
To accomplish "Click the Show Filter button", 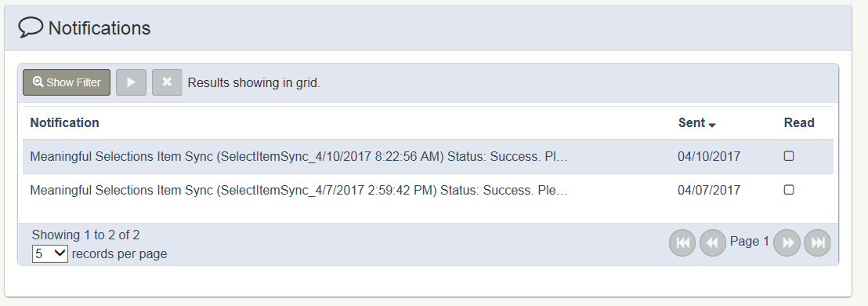I will (x=67, y=82).
